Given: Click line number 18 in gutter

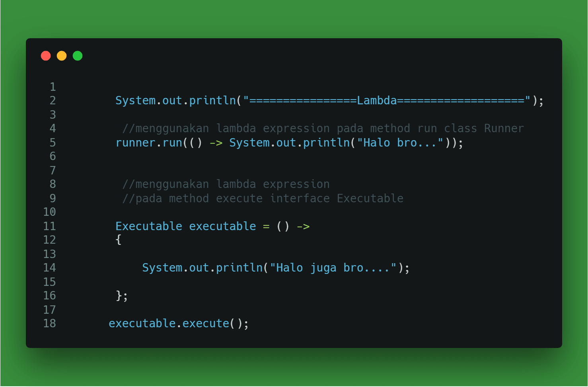Looking at the screenshot, I should click(49, 324).
